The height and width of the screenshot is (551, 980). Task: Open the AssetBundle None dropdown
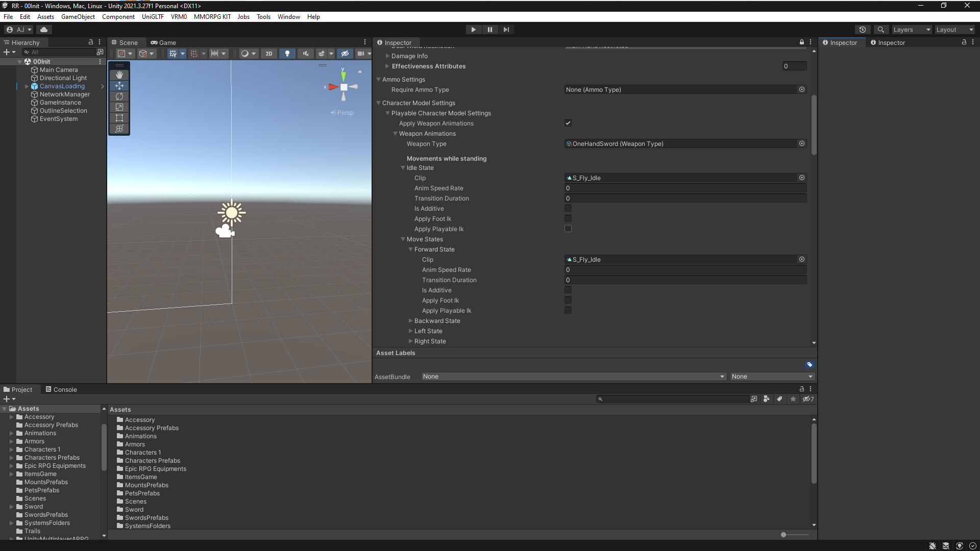click(x=573, y=377)
